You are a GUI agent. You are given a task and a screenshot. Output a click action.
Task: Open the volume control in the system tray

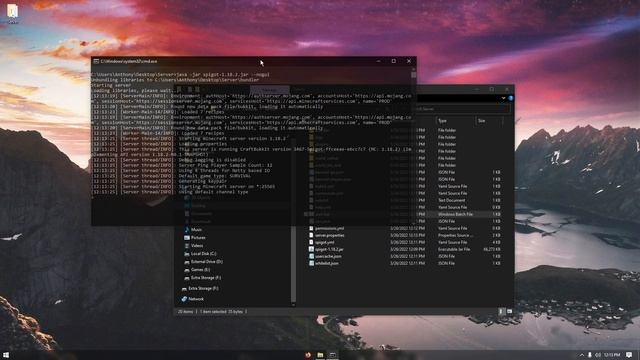click(598, 355)
